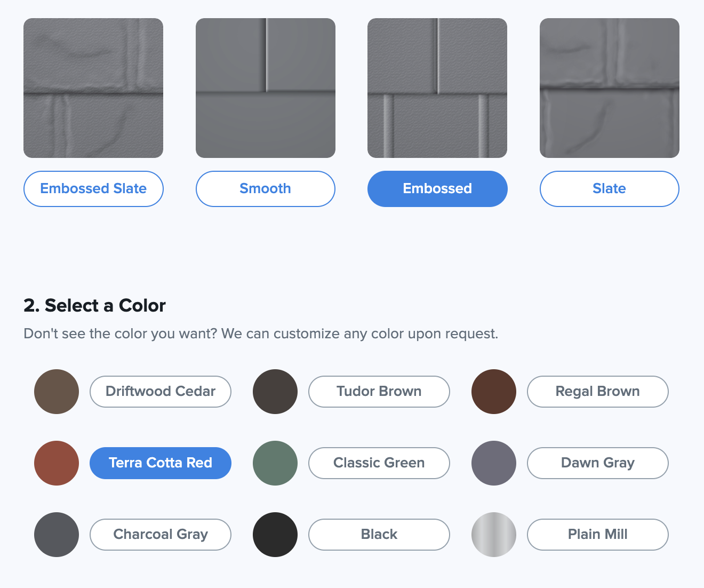Select the Embossed Slate style button
The height and width of the screenshot is (588, 704).
93,189
